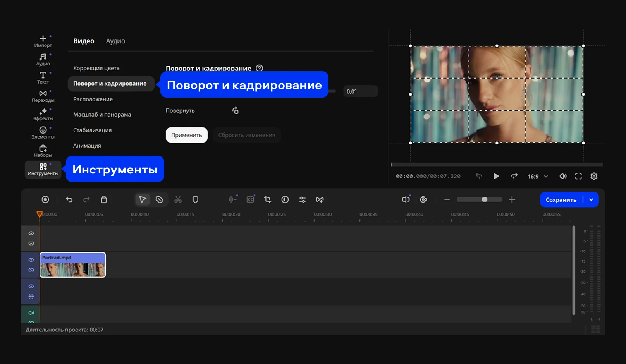Click the crop tool icon in toolbar
Viewport: 626px width, 364px height.
click(x=267, y=199)
